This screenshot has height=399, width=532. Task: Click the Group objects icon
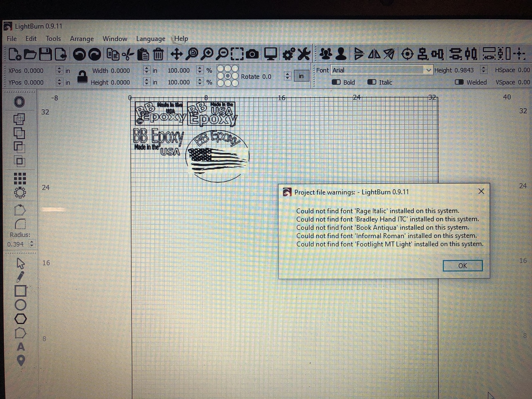pyautogui.click(x=326, y=54)
